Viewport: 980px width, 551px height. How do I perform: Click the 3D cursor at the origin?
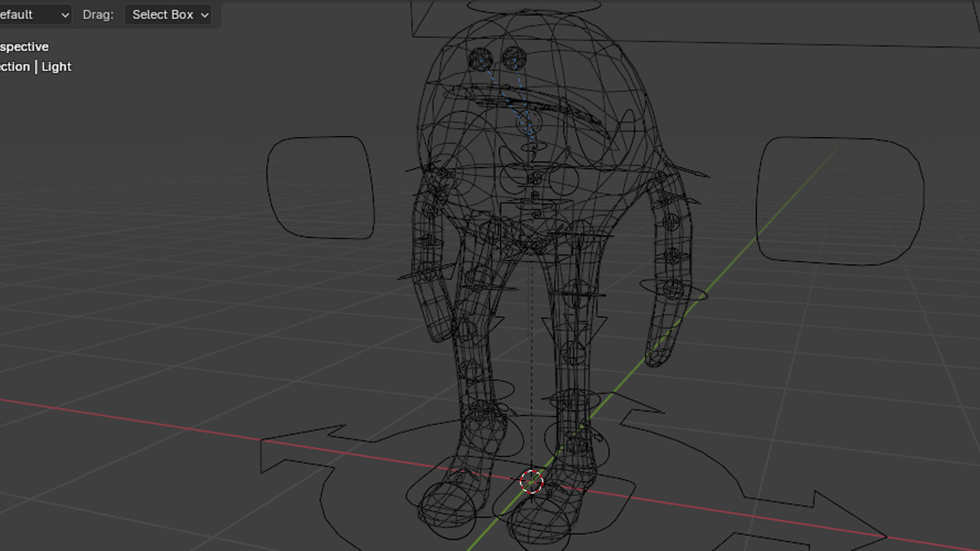pos(531,482)
